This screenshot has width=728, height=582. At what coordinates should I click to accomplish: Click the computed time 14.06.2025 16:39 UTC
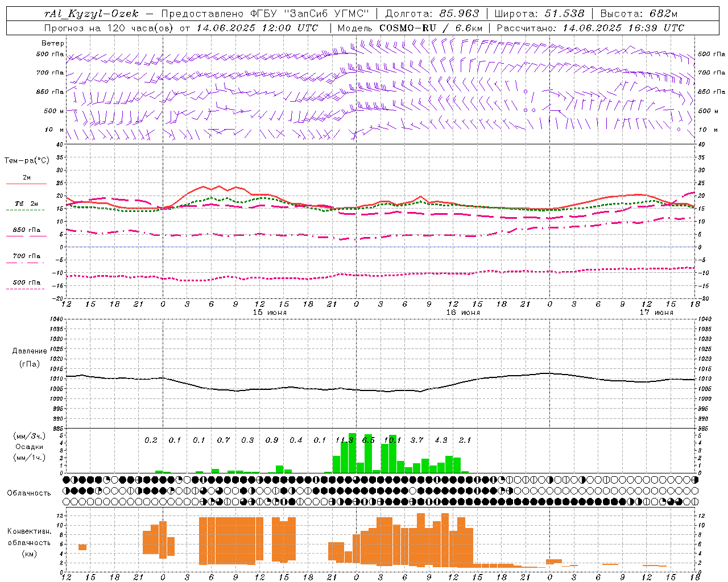(623, 28)
